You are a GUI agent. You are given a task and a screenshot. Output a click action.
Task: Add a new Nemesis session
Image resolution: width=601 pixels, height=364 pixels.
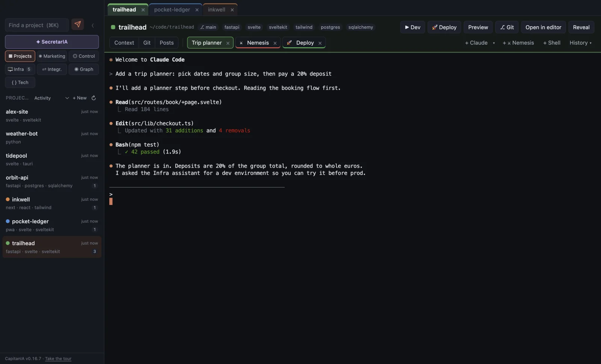pos(518,43)
